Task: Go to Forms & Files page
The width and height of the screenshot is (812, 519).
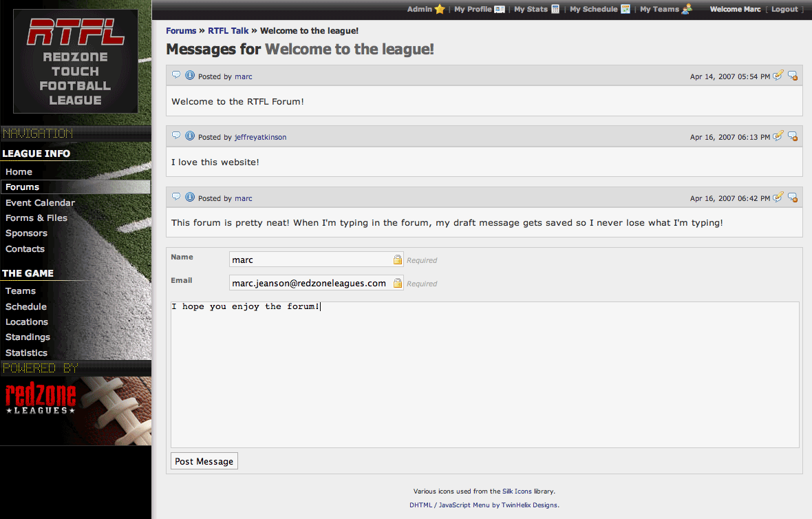Action: point(36,218)
